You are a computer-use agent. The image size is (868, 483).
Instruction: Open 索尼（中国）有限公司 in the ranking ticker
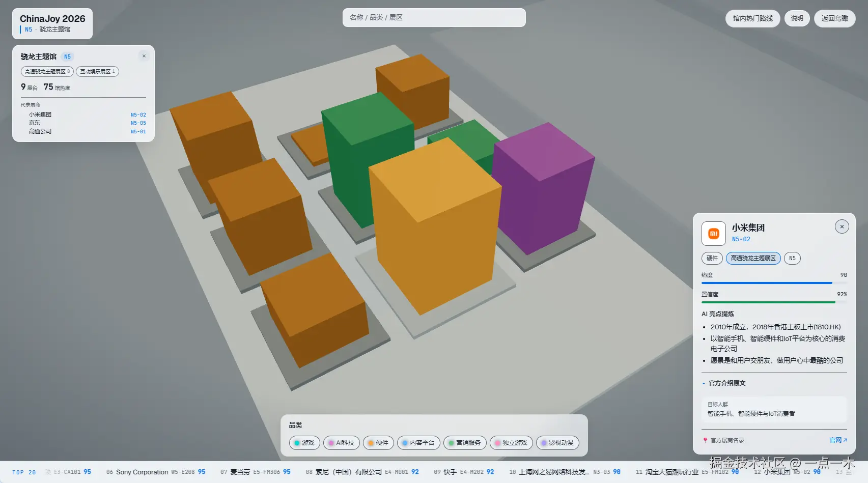coord(362,472)
